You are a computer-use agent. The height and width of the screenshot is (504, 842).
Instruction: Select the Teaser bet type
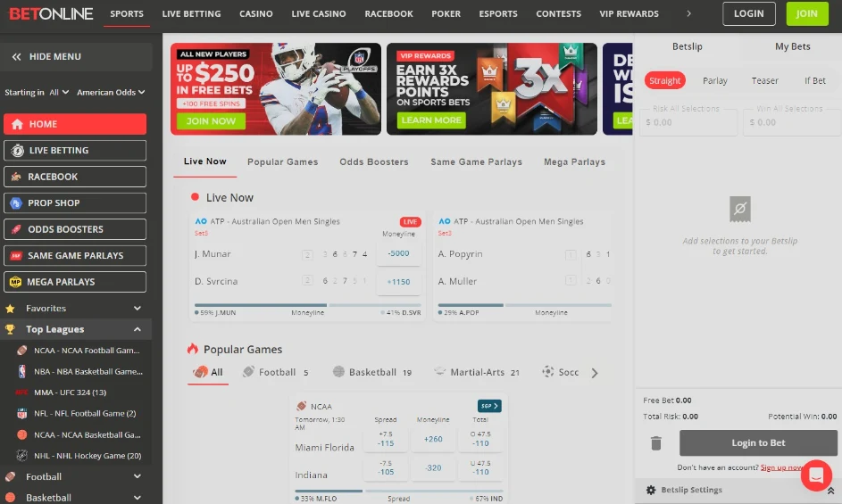tap(764, 80)
